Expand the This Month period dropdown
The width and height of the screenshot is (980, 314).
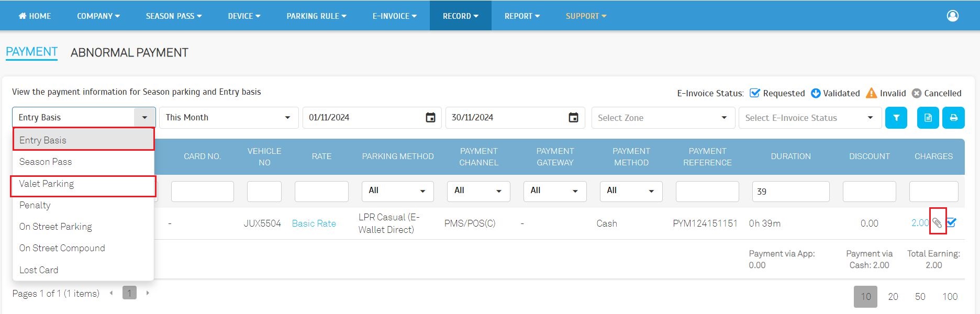[x=228, y=118]
